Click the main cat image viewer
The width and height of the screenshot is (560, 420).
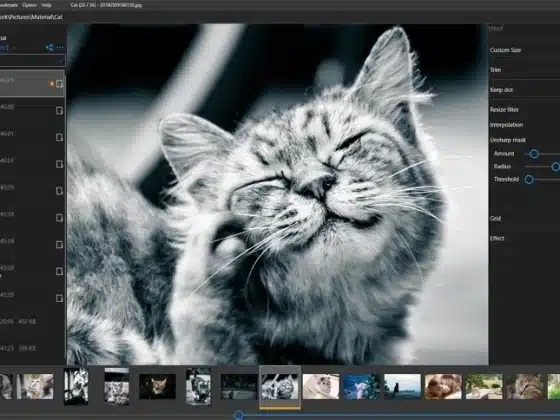click(x=278, y=194)
